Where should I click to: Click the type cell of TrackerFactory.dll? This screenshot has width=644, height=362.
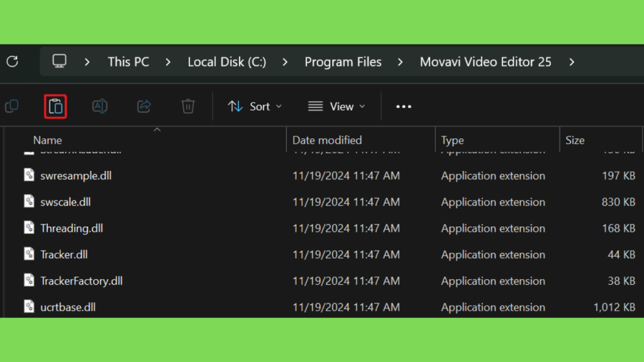(x=493, y=281)
